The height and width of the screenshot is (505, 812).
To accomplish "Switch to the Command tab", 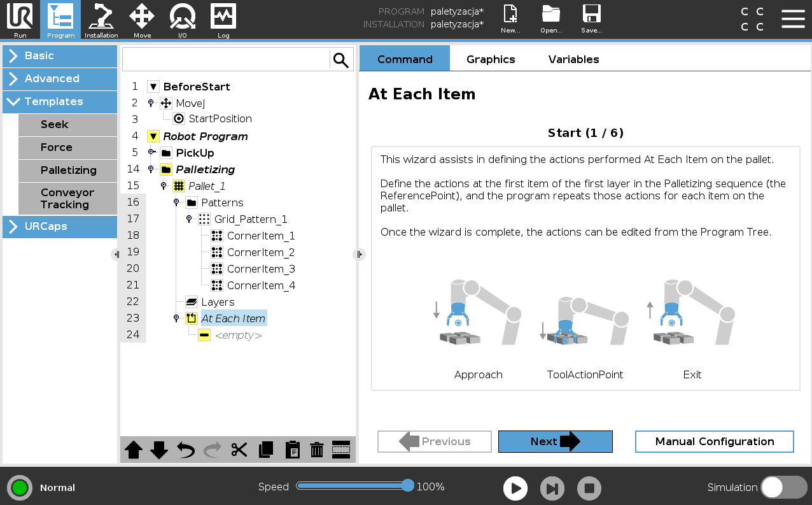I will tap(405, 59).
